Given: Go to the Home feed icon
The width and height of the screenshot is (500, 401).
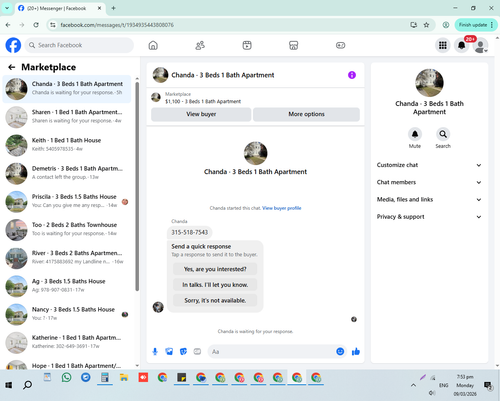Looking at the screenshot, I should tap(153, 45).
